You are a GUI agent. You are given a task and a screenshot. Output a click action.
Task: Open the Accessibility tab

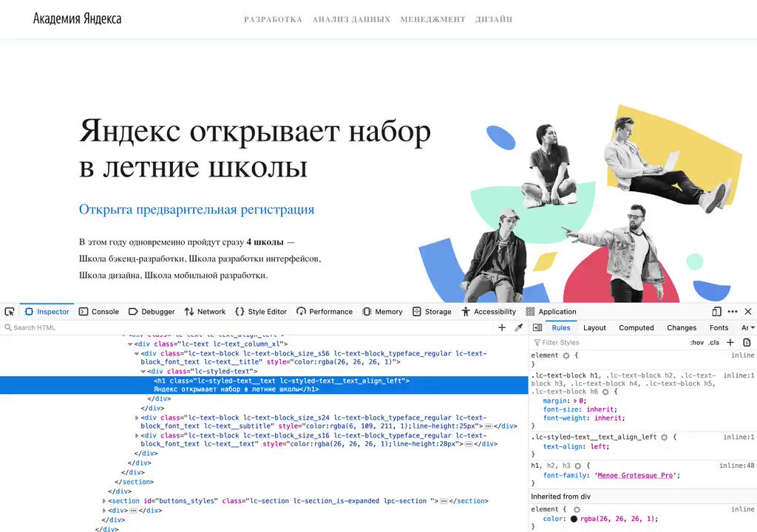(x=489, y=311)
